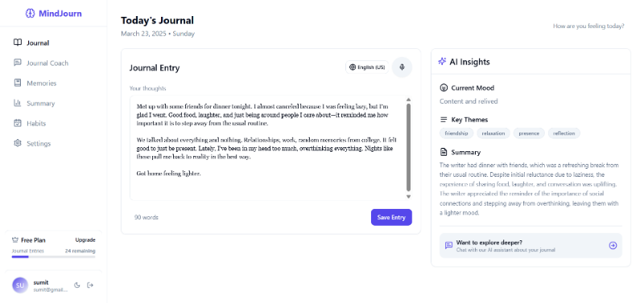Click the arrow icon in Want to explore deeper
Image resolution: width=644 pixels, height=303 pixels.
(613, 245)
